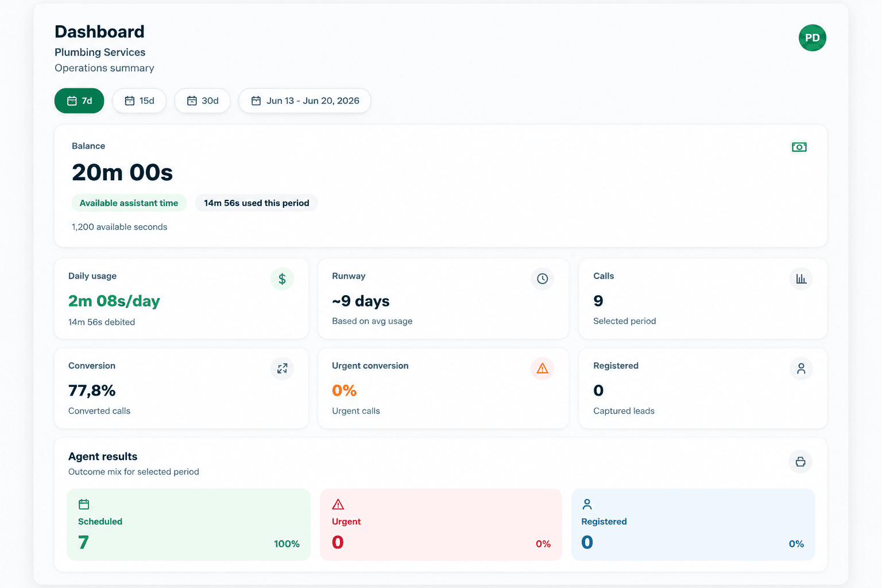Click the Dashboard title
Screen dimensions: 882x588
click(x=99, y=32)
